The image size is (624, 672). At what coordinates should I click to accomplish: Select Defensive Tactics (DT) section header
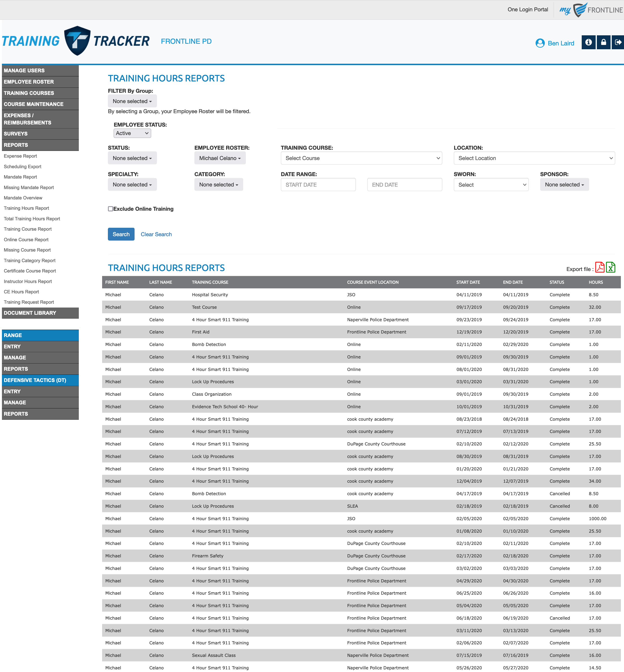coord(40,380)
